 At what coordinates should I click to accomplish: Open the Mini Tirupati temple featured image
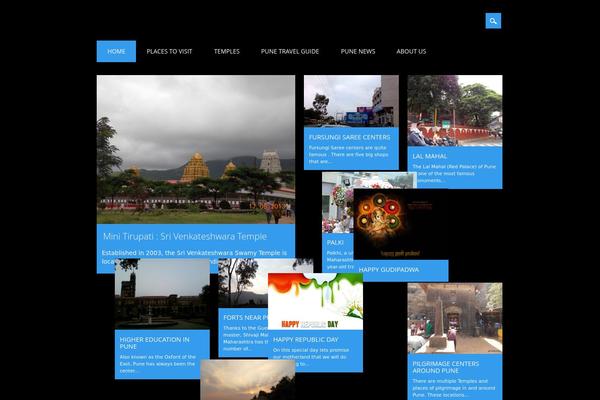click(196, 149)
